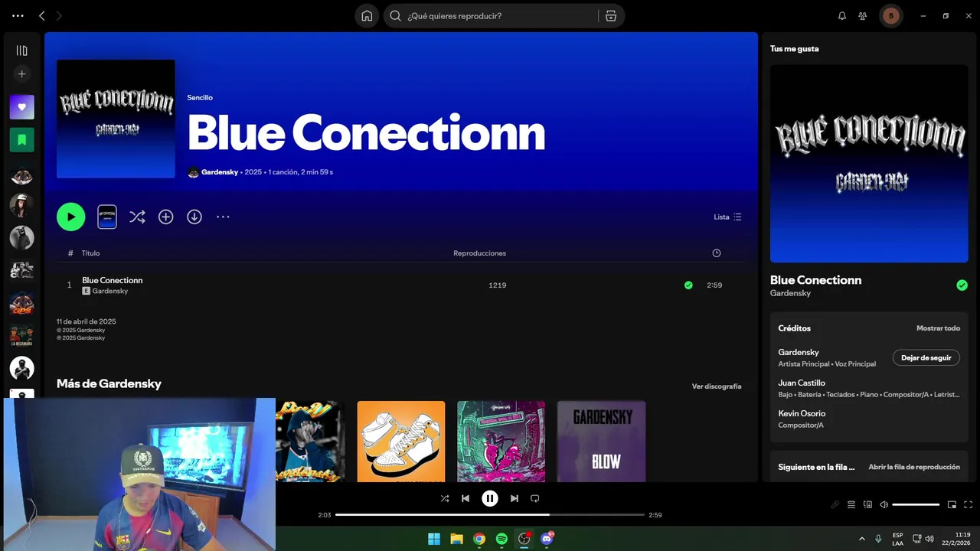Enable shuffle for this album header

(137, 217)
